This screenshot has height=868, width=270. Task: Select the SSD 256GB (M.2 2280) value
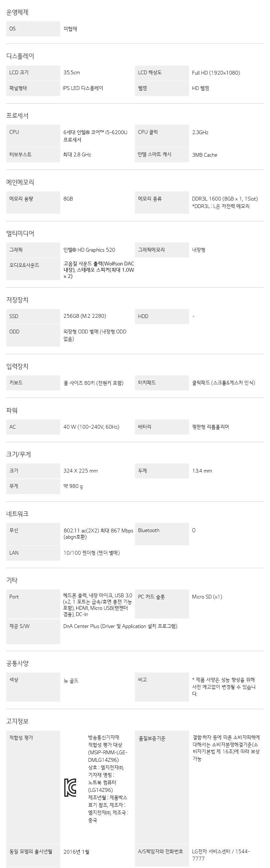85,316
